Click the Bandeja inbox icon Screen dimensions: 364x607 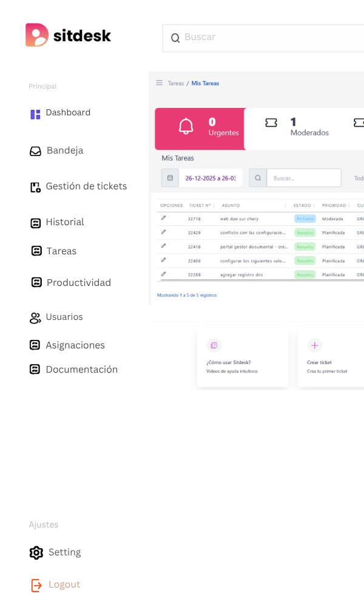pyautogui.click(x=36, y=151)
